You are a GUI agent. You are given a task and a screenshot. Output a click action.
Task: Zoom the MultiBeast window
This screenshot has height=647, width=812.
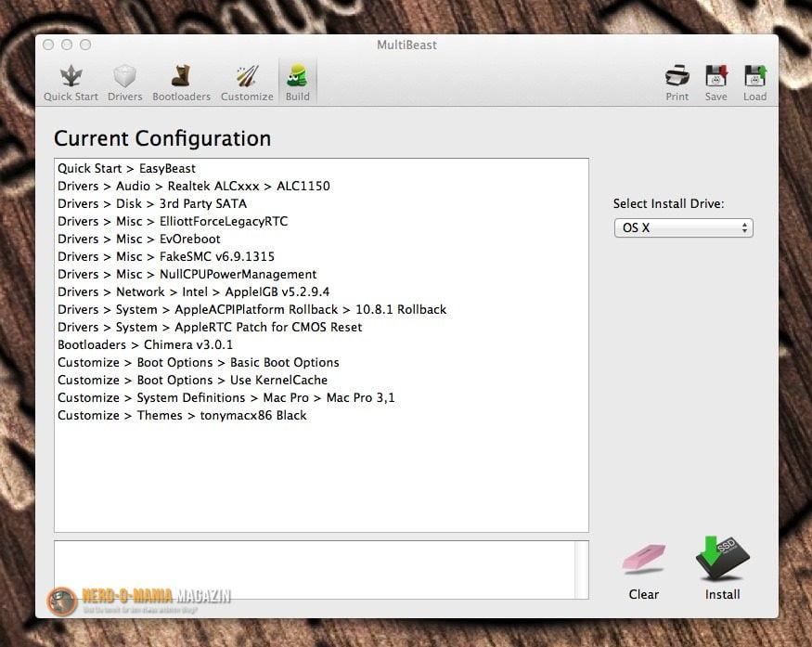click(x=85, y=45)
